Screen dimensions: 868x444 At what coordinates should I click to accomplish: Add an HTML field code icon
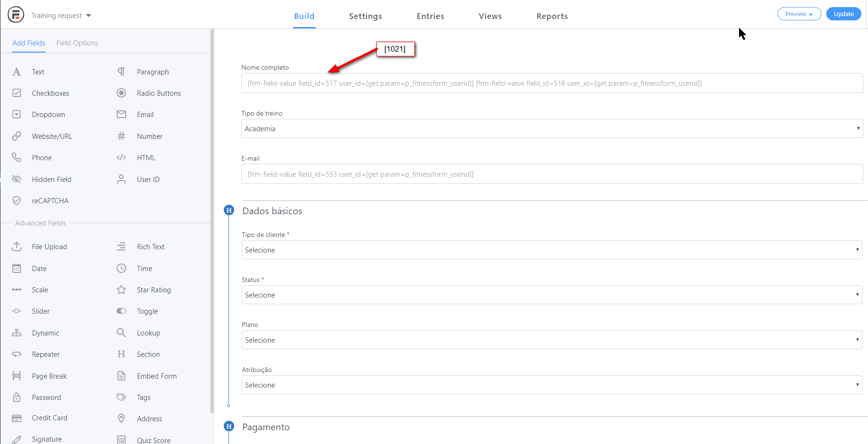click(x=121, y=157)
